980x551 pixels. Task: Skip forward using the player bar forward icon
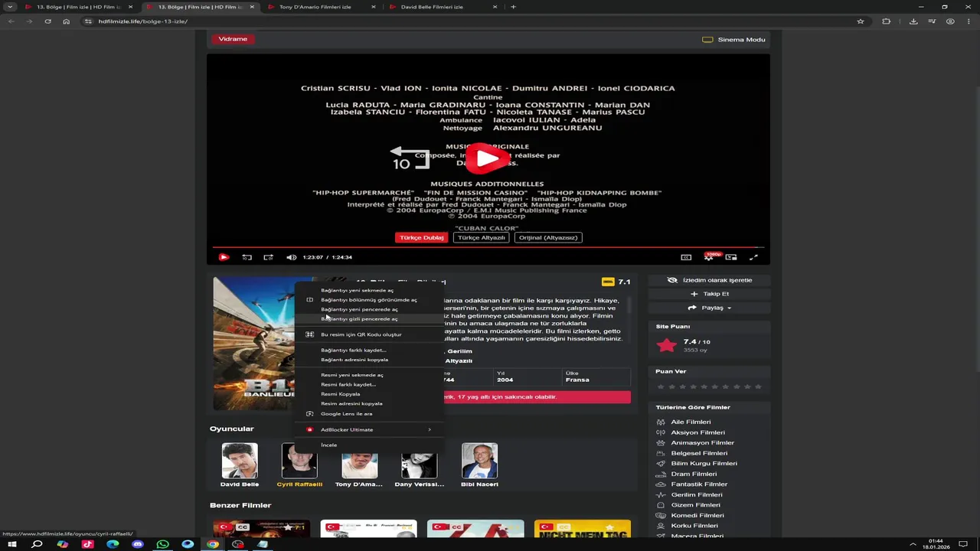point(268,257)
